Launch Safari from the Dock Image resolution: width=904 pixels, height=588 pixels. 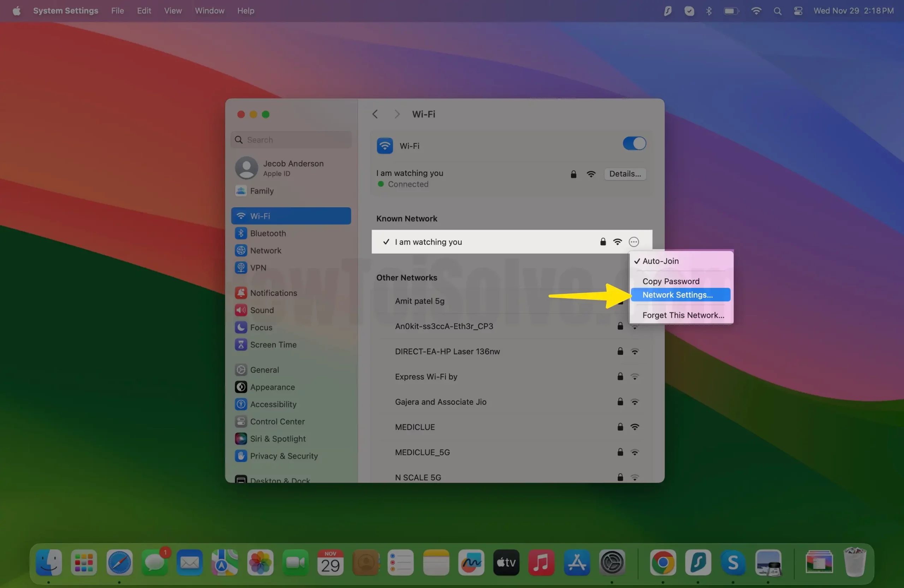pyautogui.click(x=119, y=563)
